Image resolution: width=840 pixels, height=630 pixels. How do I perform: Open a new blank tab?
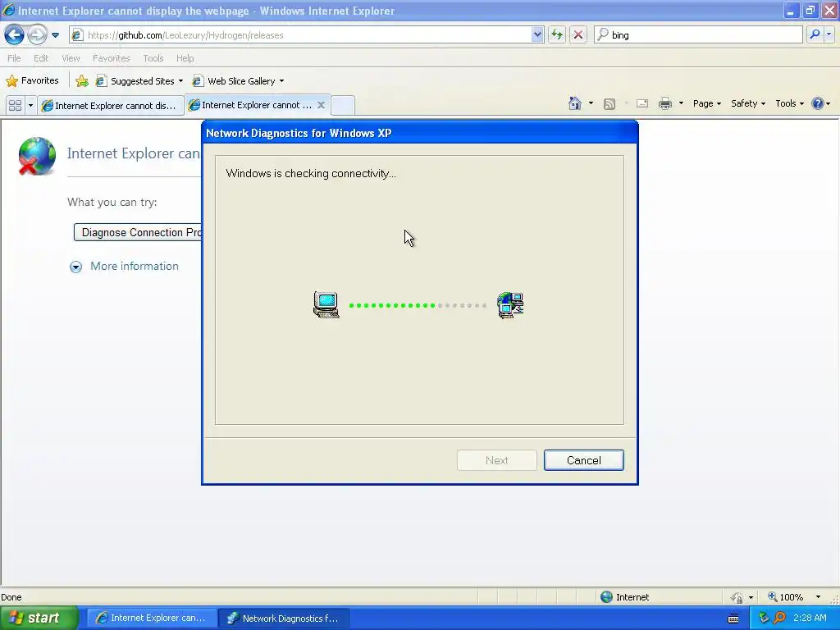(343, 105)
